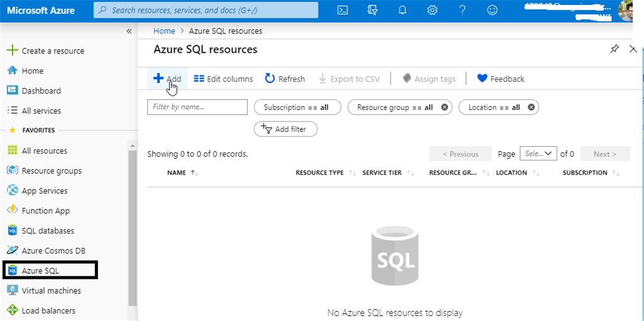
Task: Open Resource groups favorite
Action: pyautogui.click(x=45, y=171)
